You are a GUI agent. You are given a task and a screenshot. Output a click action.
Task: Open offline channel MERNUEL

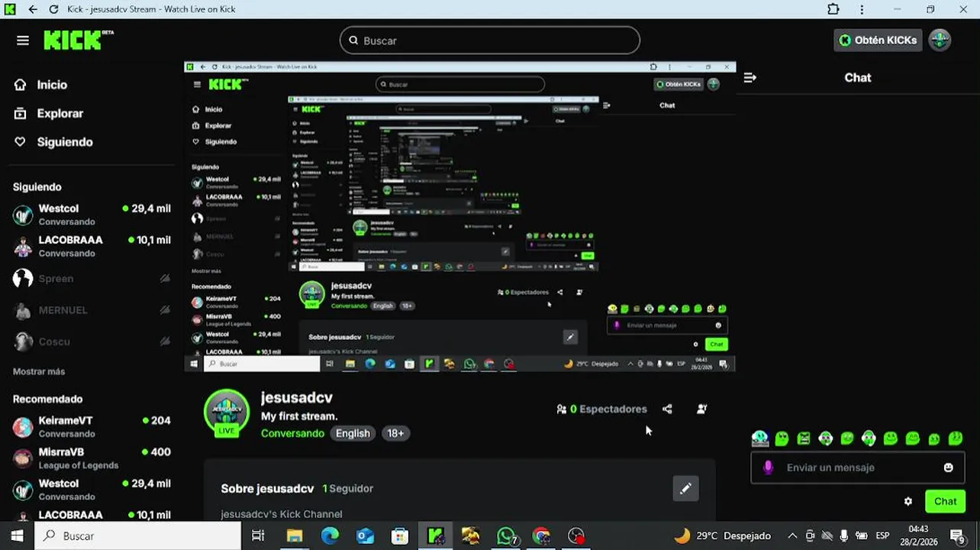tap(92, 310)
